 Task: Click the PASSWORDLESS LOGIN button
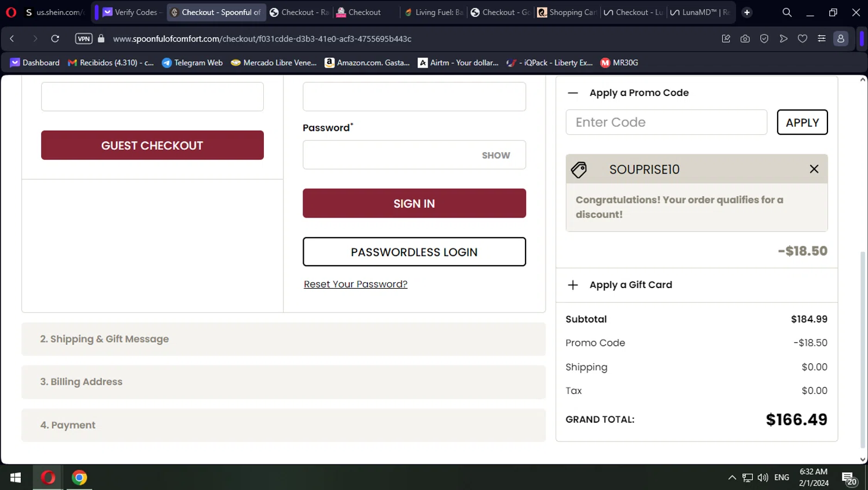414,252
